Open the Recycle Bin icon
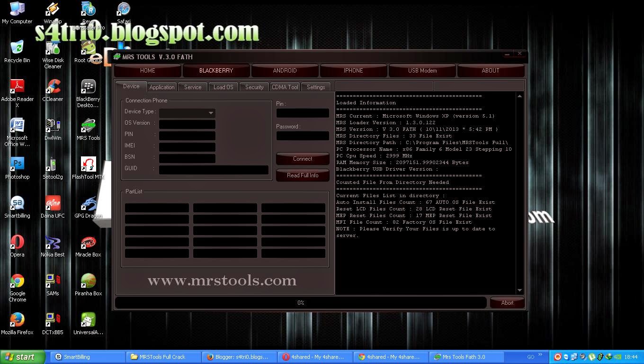Image resolution: width=644 pixels, height=364 pixels. click(x=17, y=52)
